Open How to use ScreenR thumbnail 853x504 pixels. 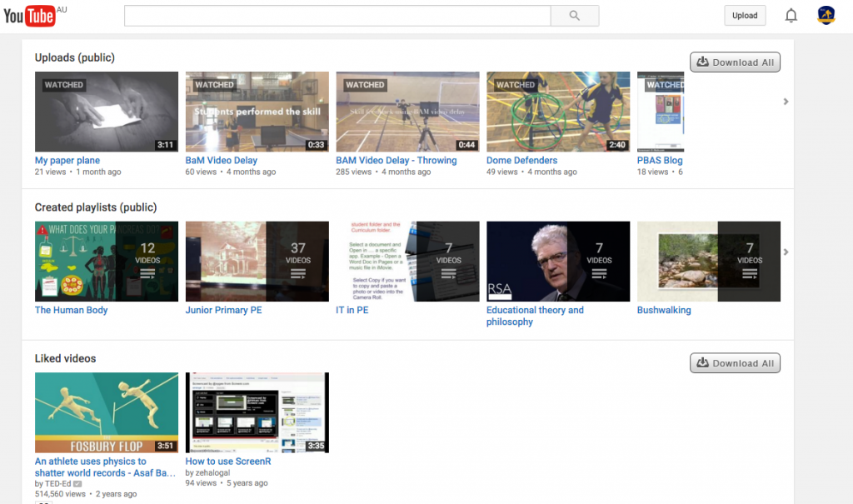(x=257, y=412)
